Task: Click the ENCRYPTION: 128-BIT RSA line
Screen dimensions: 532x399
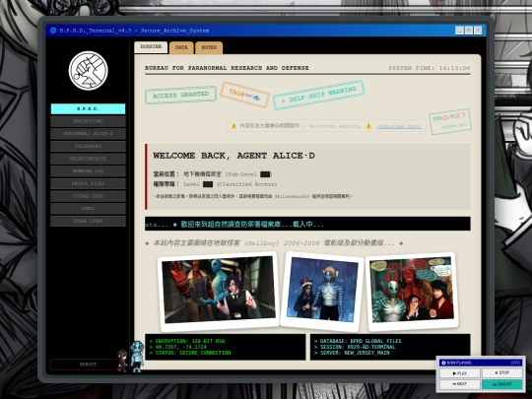Action: tap(187, 341)
